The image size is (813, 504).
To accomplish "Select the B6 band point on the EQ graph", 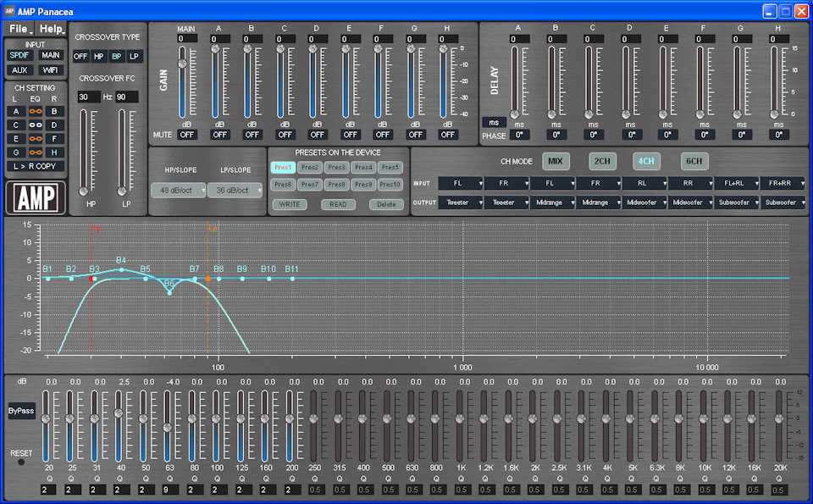I will coord(169,293).
